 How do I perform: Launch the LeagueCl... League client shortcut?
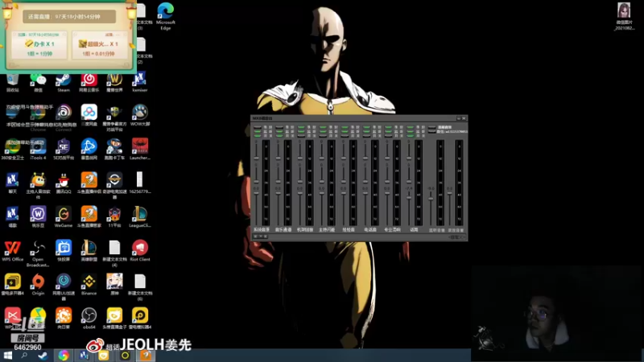[x=139, y=216]
